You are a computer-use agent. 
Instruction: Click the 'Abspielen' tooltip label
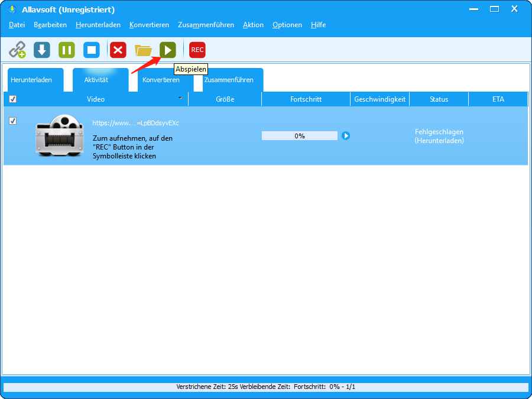pyautogui.click(x=191, y=69)
